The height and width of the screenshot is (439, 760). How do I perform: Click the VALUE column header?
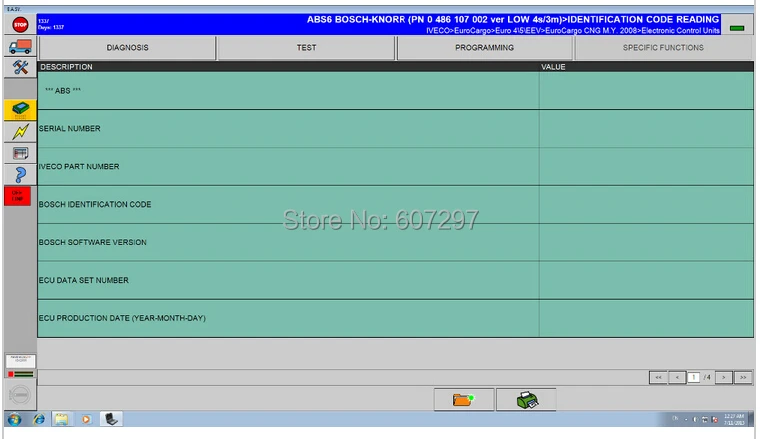[x=646, y=67]
